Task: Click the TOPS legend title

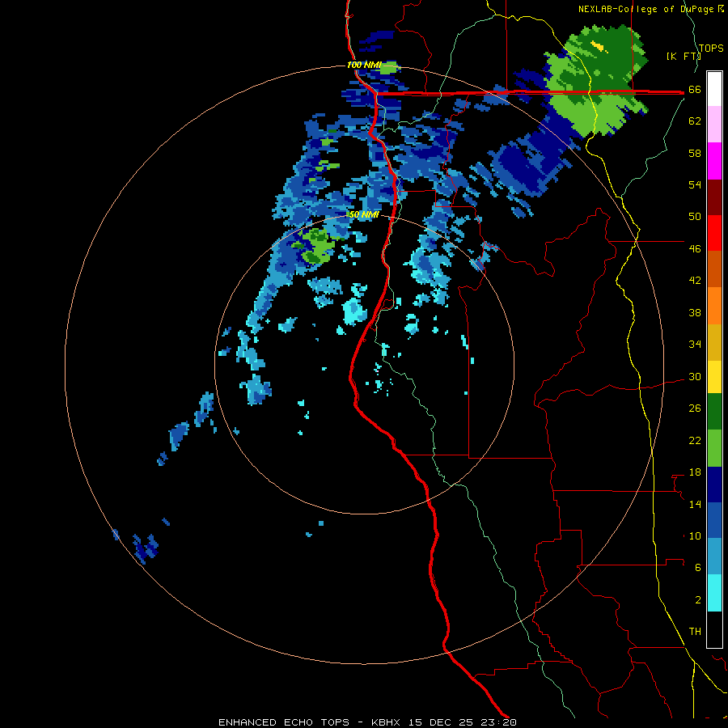Action: coord(711,48)
